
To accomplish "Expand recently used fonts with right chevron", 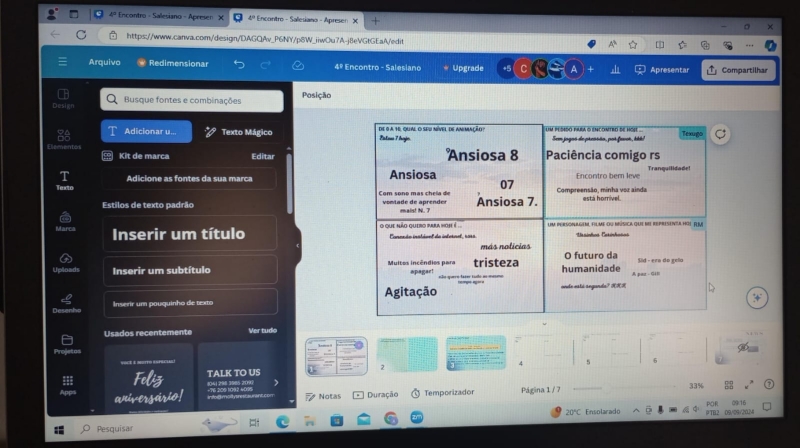I will 277,382.
